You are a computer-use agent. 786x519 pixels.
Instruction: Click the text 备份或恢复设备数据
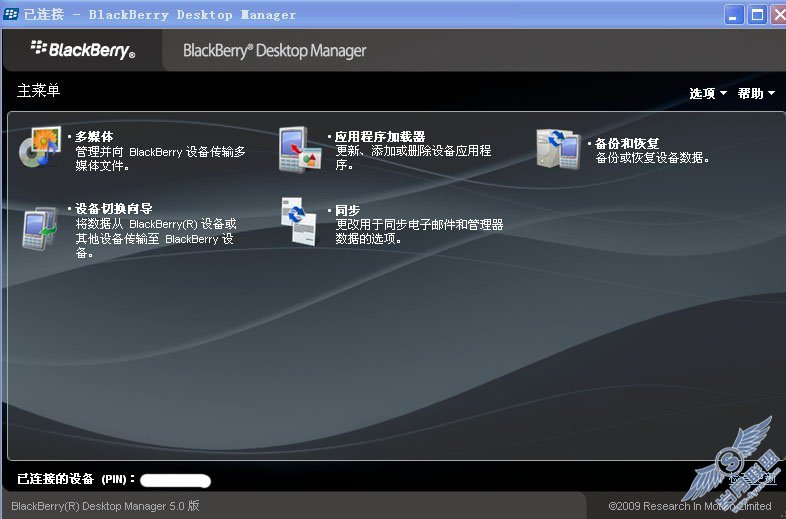pyautogui.click(x=653, y=158)
